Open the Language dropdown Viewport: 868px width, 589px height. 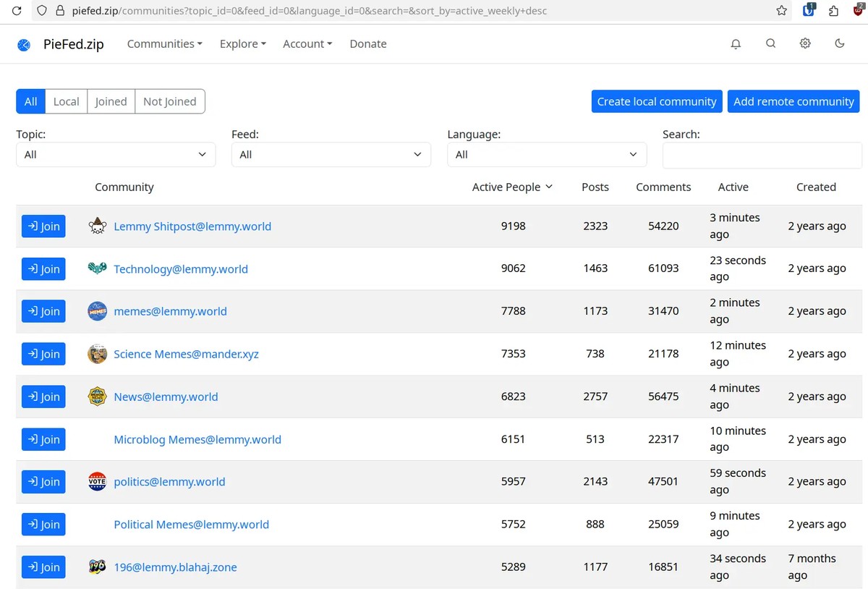tap(547, 154)
